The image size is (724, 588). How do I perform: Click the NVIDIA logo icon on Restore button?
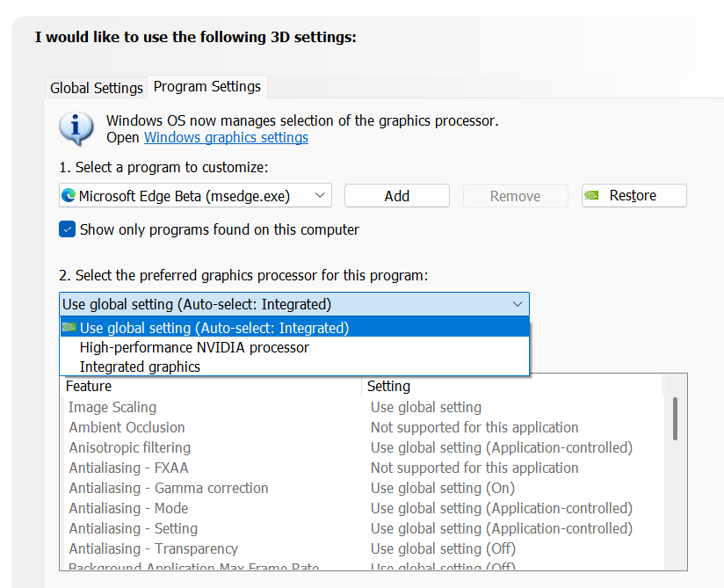(x=591, y=195)
